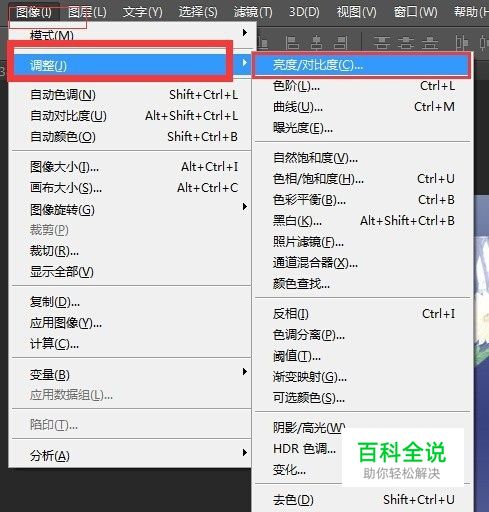Select 变量(B) menu item
Viewport: 489px width, 512px height.
(x=131, y=375)
